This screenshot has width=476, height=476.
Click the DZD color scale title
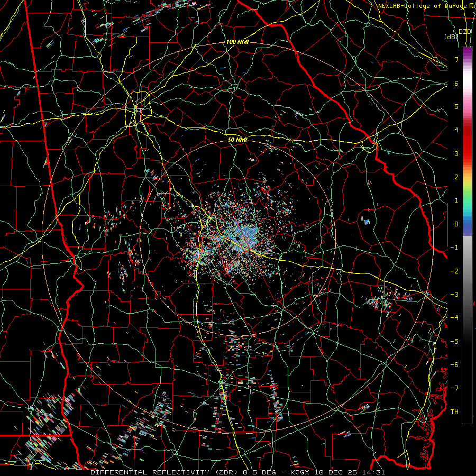pos(465,32)
